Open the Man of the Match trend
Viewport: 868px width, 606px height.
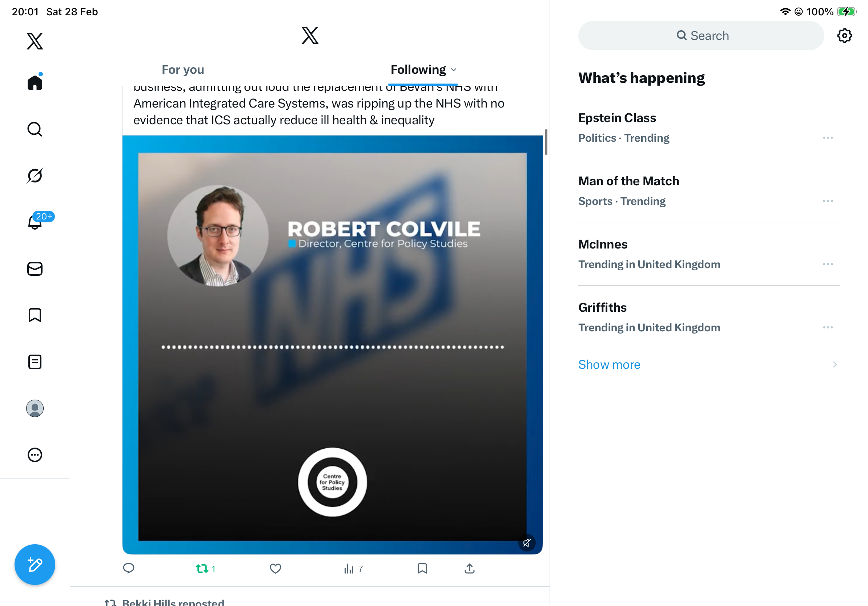point(628,181)
